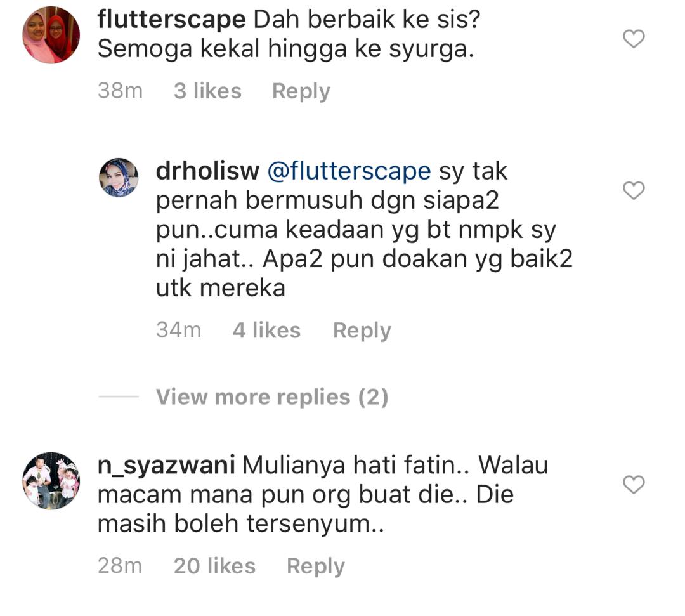685x616 pixels.
Task: View who liked with 3 likes
Action: point(207,91)
